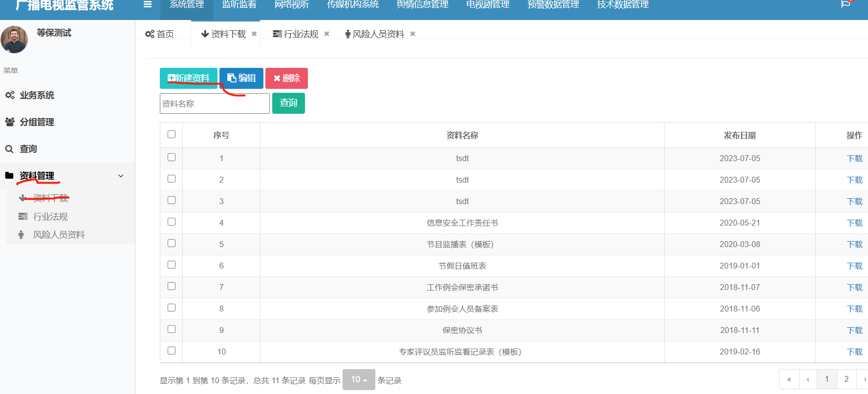This screenshot has height=394, width=868.
Task: Click the user avatar photo
Action: tap(14, 40)
